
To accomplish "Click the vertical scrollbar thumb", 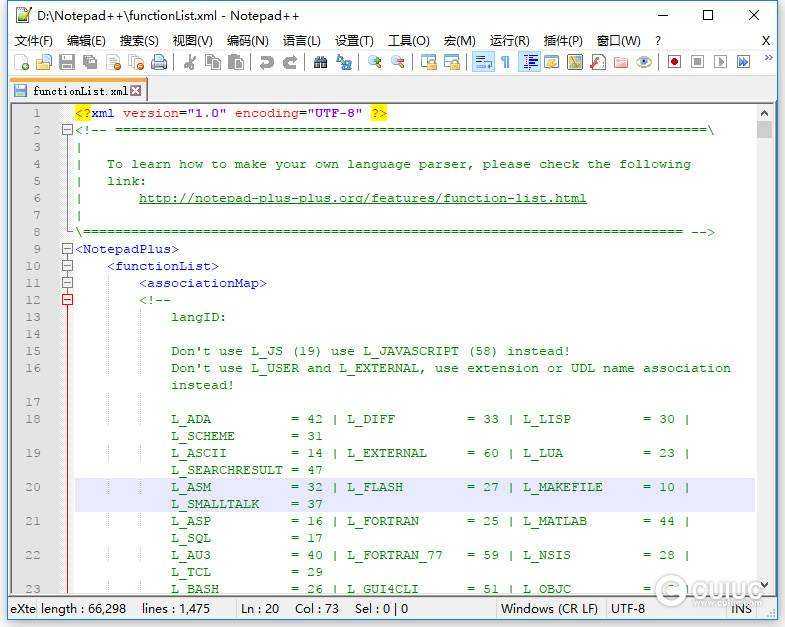I will 764,130.
